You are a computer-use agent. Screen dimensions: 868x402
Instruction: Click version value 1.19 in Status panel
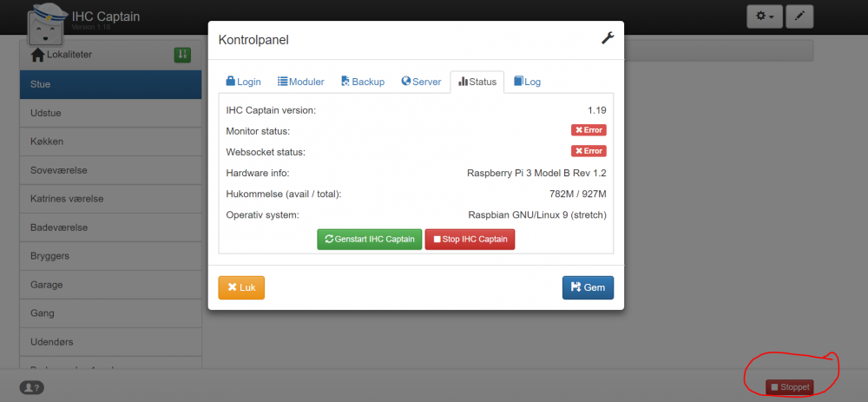tap(597, 110)
